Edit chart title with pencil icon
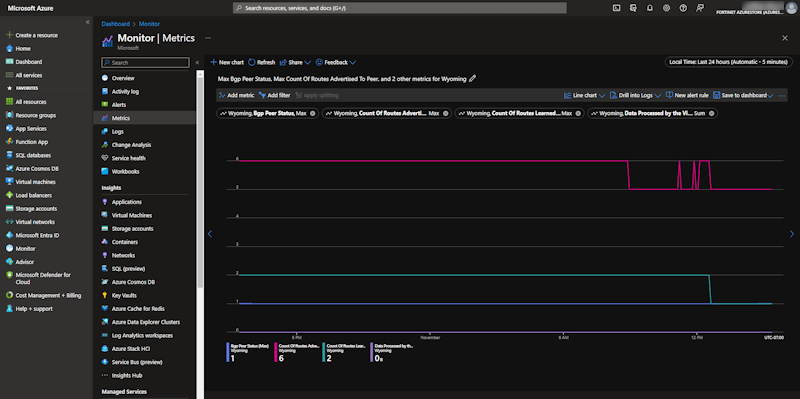800x399 pixels. pos(472,79)
